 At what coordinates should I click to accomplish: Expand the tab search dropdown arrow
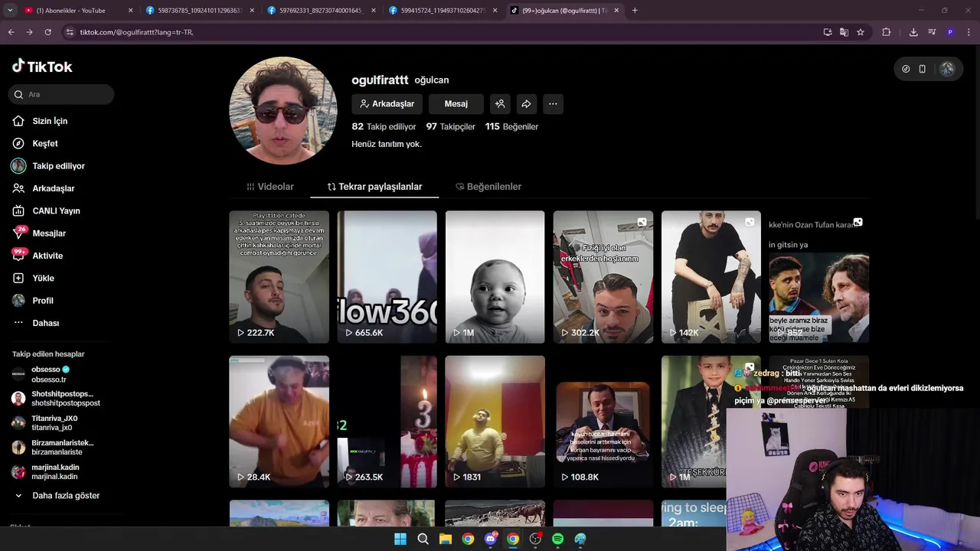10,11
